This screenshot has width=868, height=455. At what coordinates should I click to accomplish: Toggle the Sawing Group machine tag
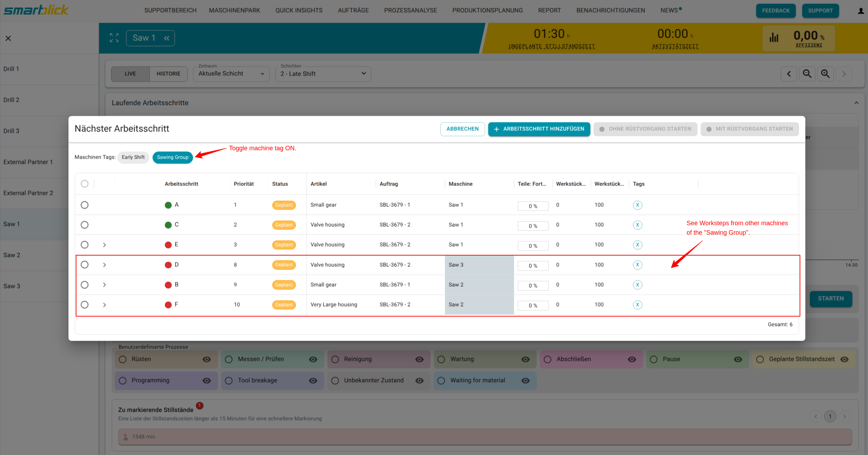[x=172, y=157]
